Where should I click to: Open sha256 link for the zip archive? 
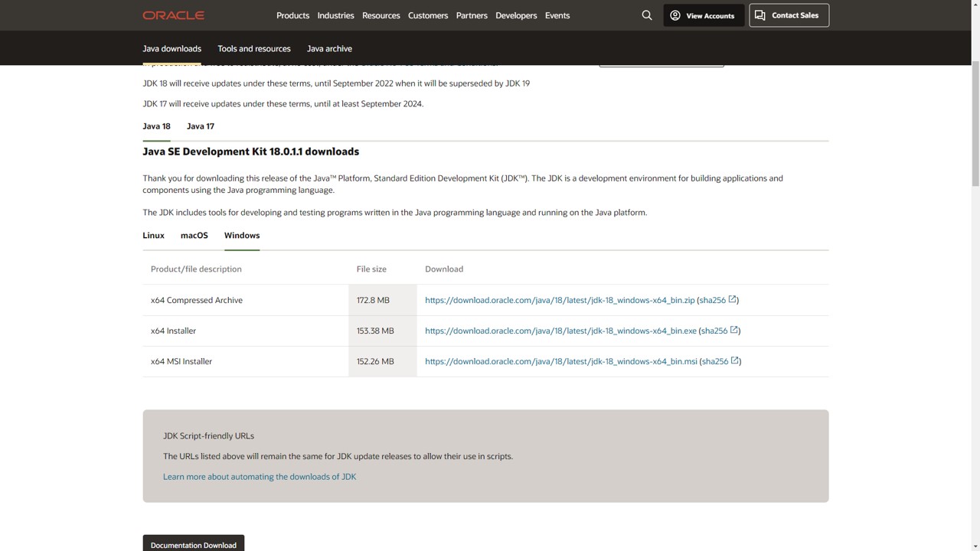pos(712,300)
